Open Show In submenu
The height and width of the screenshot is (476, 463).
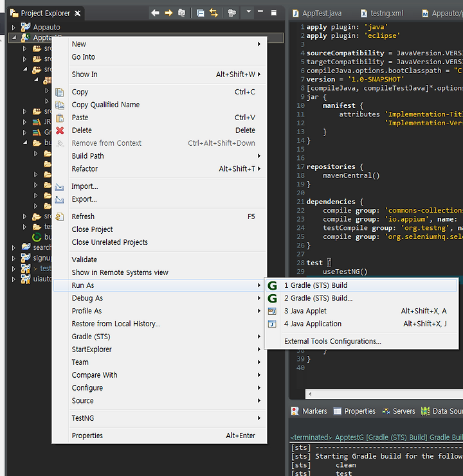point(159,75)
